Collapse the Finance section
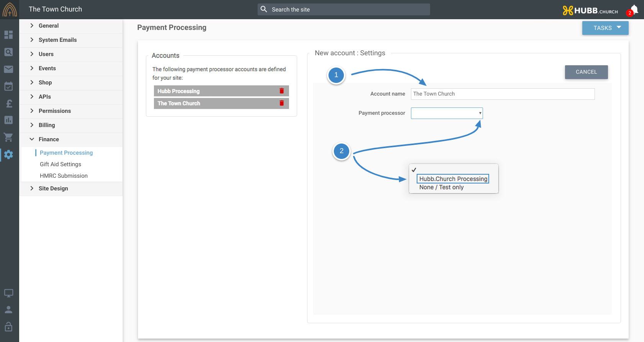 click(71, 139)
